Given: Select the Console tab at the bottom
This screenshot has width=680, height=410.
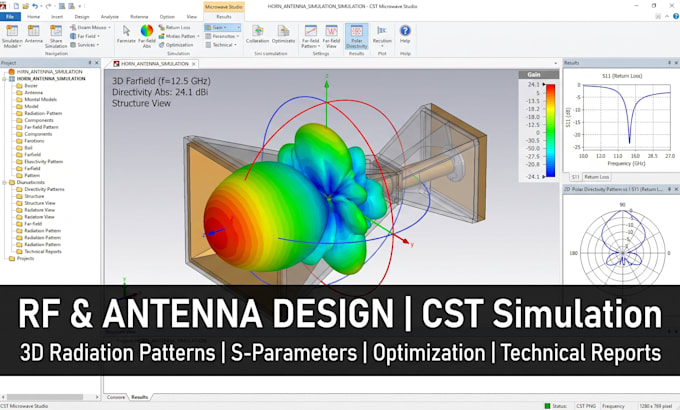Looking at the screenshot, I should [x=116, y=397].
